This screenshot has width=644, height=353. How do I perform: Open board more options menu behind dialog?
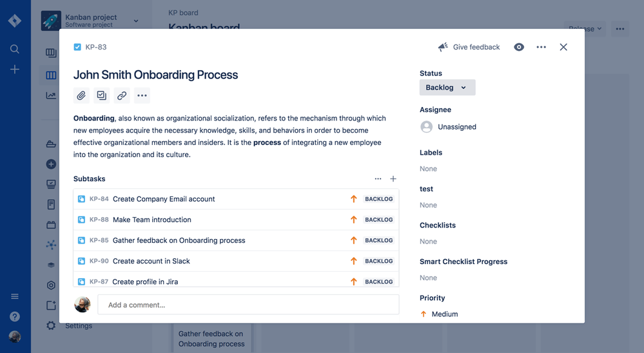(x=620, y=29)
